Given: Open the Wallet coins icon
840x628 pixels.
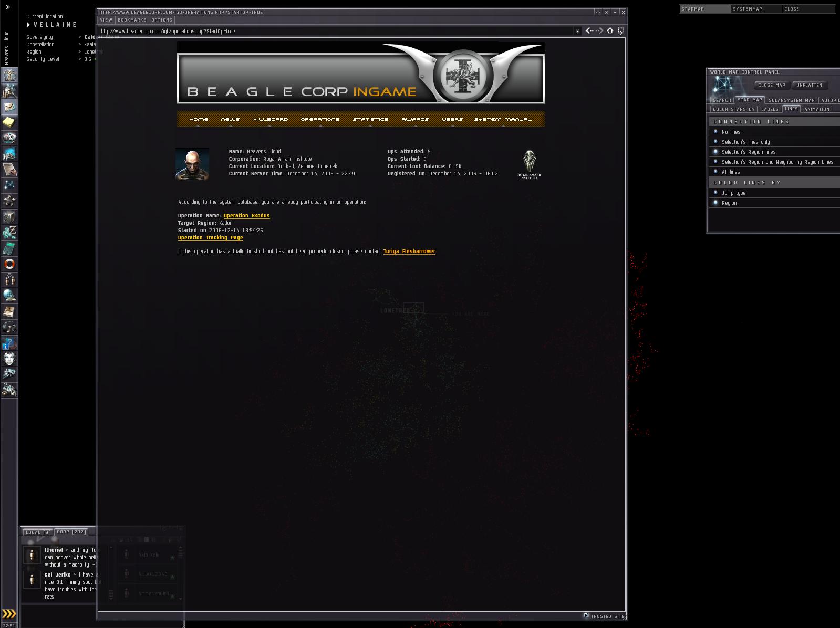Looking at the screenshot, I should click(x=9, y=233).
